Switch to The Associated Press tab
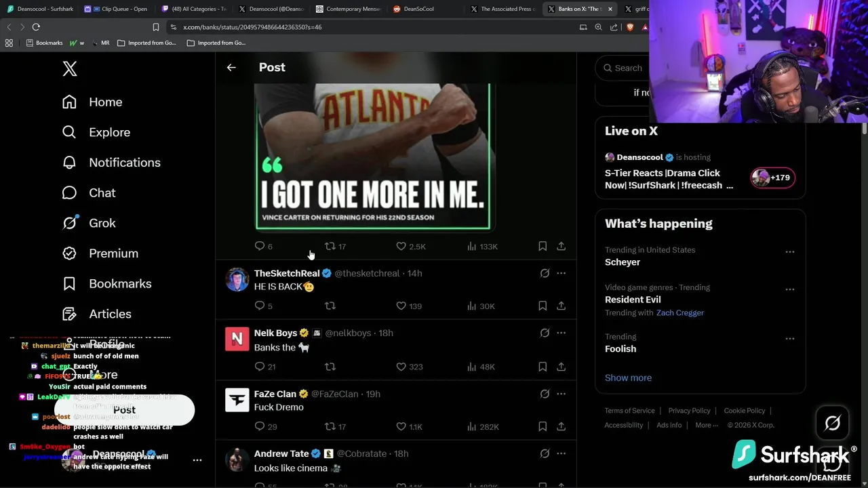 (502, 9)
